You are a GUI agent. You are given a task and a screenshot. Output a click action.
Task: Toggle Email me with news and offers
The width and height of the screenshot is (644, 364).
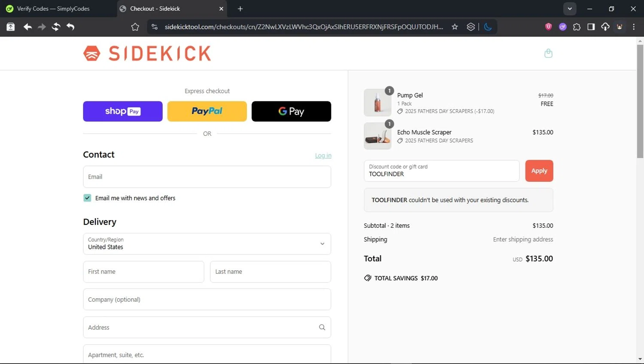pos(87,198)
